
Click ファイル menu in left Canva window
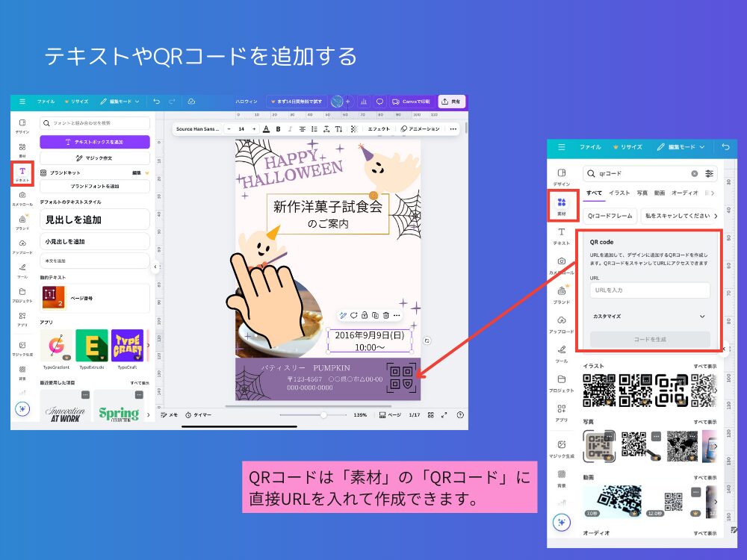tap(46, 102)
